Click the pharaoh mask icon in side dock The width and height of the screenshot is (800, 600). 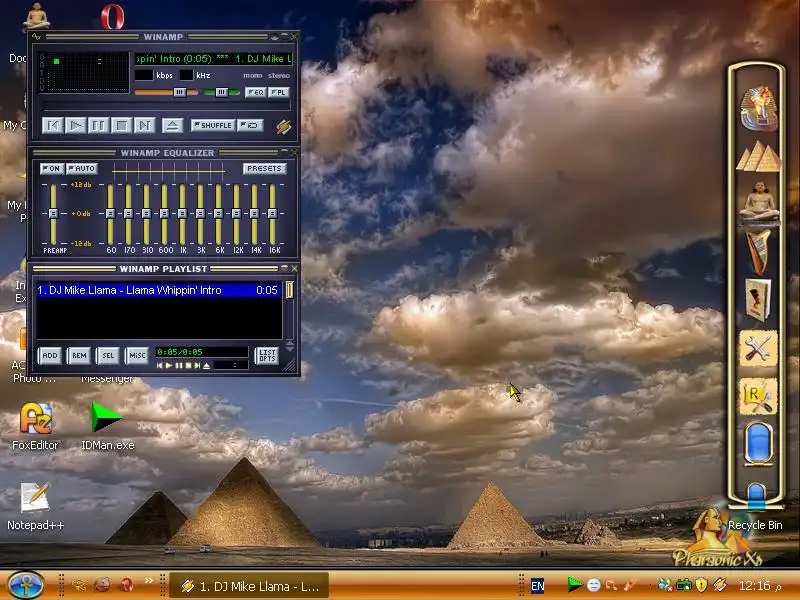click(759, 108)
